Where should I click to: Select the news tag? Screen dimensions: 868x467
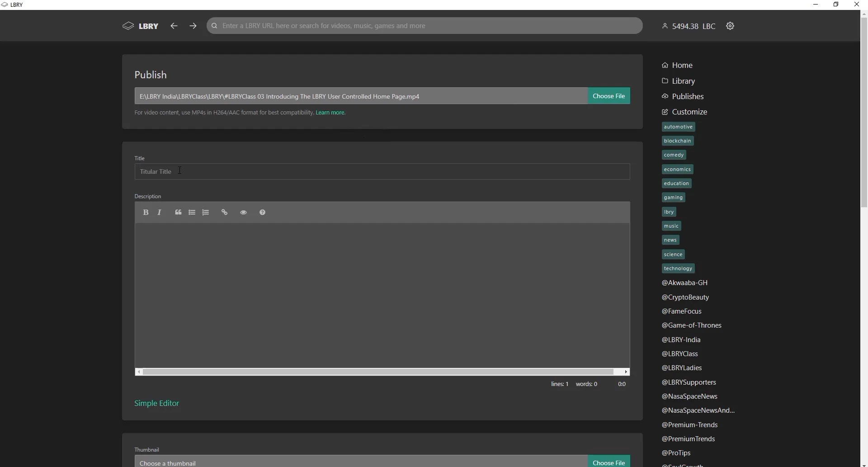670,240
